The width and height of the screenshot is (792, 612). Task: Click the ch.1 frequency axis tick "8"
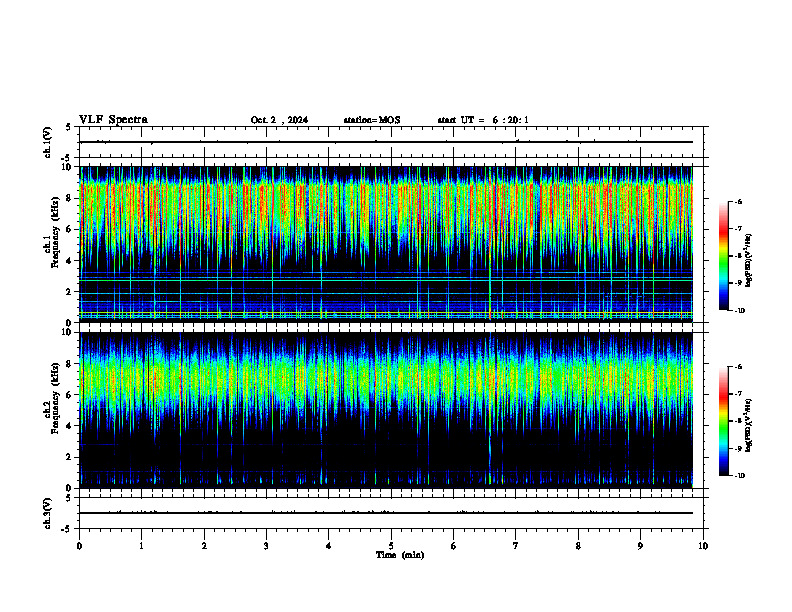coord(70,198)
